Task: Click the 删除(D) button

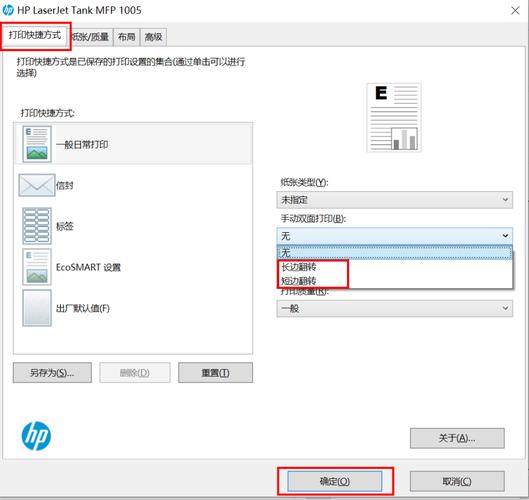Action: (x=135, y=373)
